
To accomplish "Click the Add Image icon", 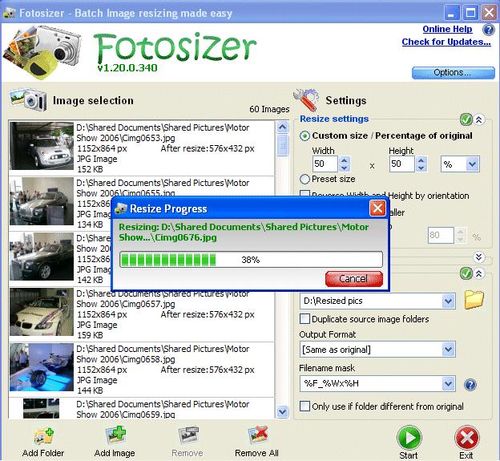I will point(115,436).
